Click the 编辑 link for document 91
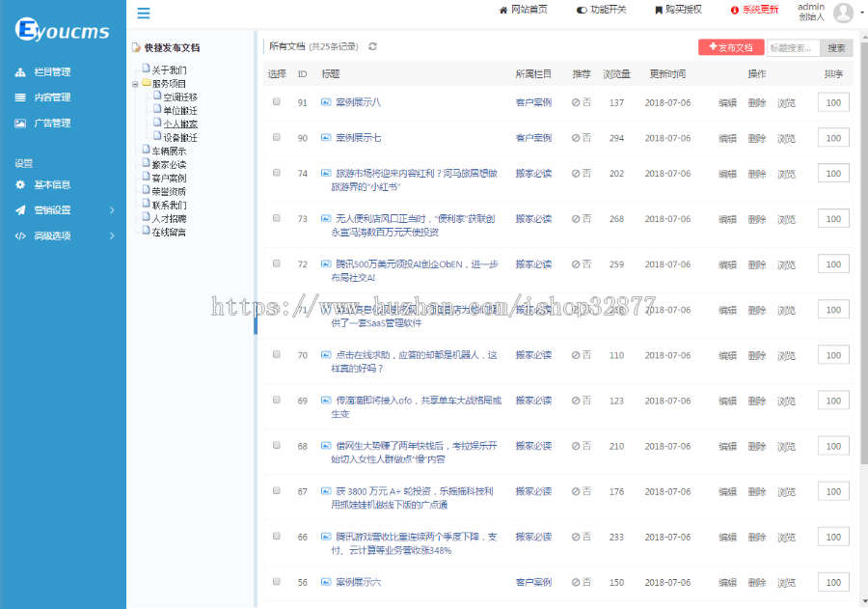868x609 pixels. (x=726, y=101)
